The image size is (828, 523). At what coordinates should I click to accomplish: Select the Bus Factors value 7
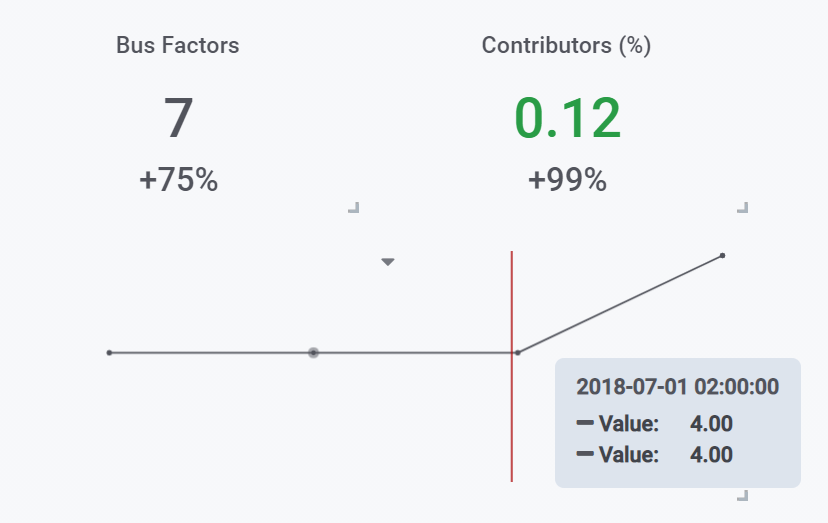(x=178, y=118)
